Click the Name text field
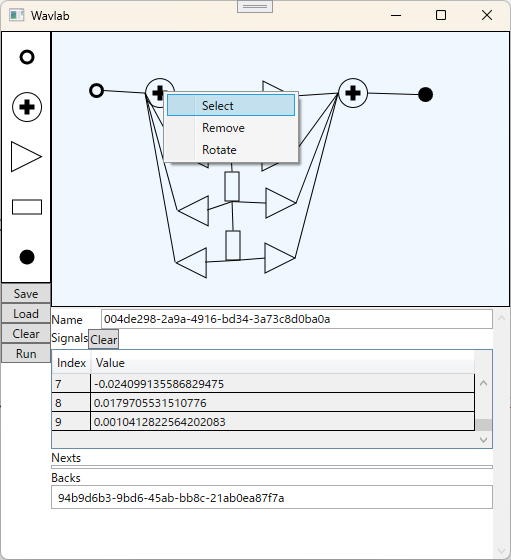 (297, 319)
